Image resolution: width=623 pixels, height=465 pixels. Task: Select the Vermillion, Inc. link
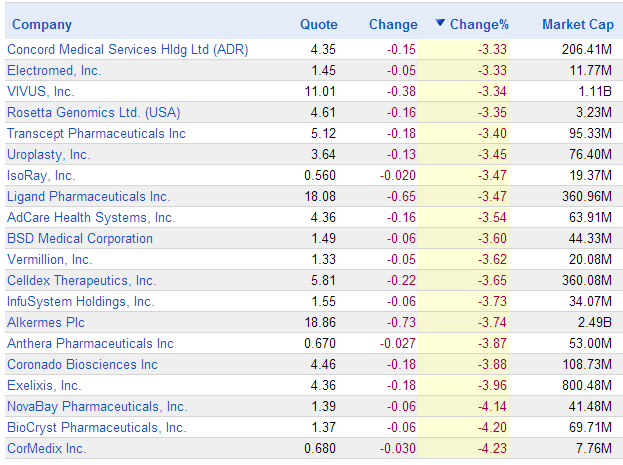[x=49, y=259]
